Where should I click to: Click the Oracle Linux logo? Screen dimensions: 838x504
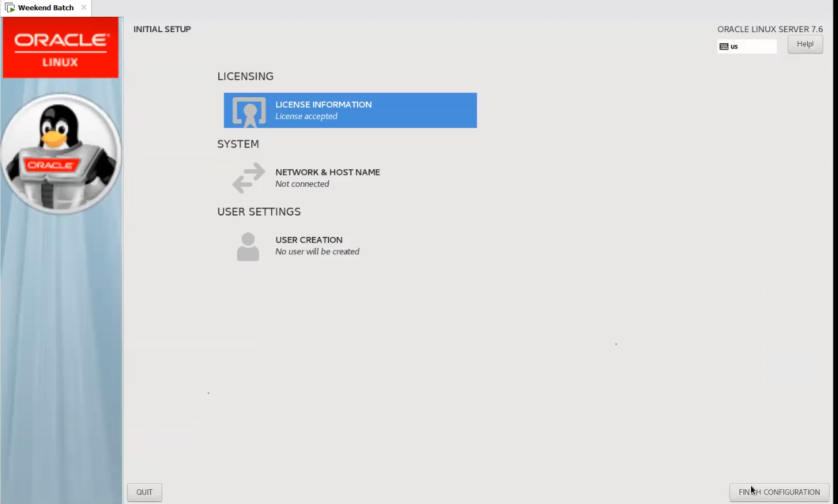[61, 48]
